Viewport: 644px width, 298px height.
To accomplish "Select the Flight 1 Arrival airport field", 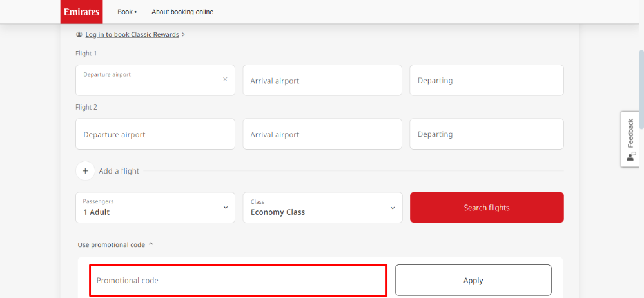I will tap(322, 80).
